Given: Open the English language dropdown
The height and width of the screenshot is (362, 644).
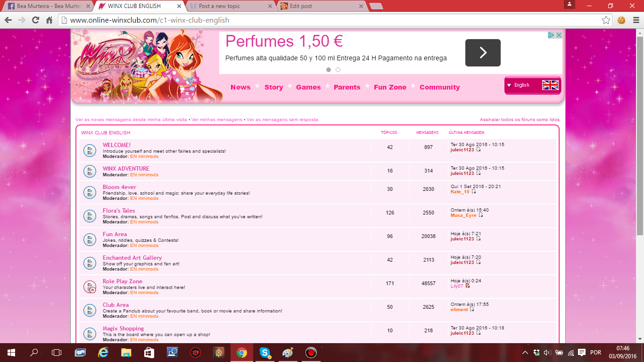Looking at the screenshot, I should 533,85.
